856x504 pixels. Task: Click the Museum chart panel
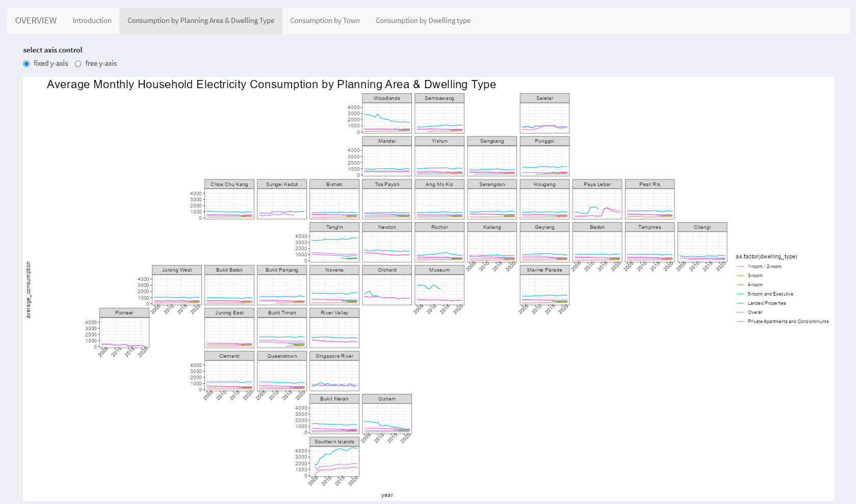point(439,289)
